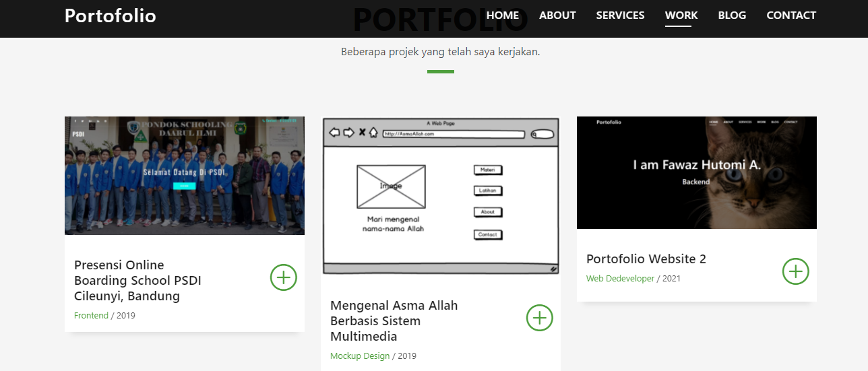Expand Portofolio Website 2 using plus icon
868x371 pixels.
point(795,271)
